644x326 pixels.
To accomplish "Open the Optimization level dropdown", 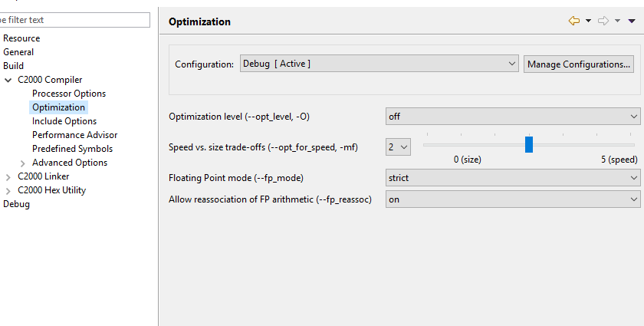I will click(512, 117).
